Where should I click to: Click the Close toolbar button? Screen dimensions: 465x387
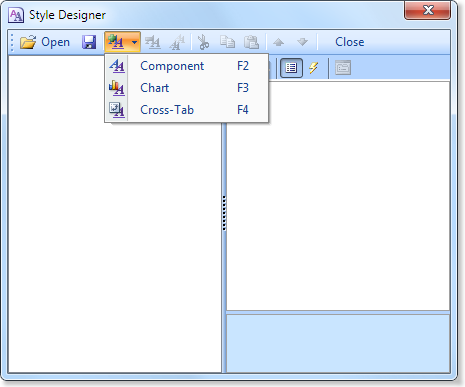click(350, 42)
